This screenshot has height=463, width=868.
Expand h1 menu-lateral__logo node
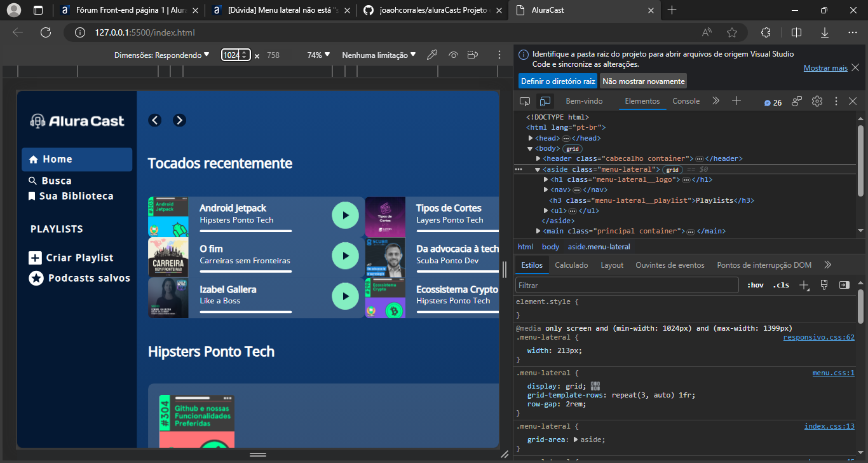point(546,179)
